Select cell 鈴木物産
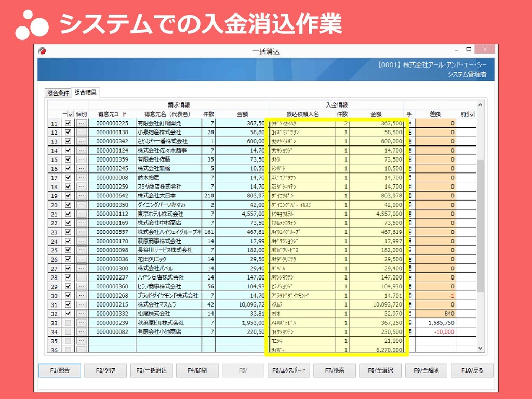Screen dimensions: 532x399 [x=169, y=178]
